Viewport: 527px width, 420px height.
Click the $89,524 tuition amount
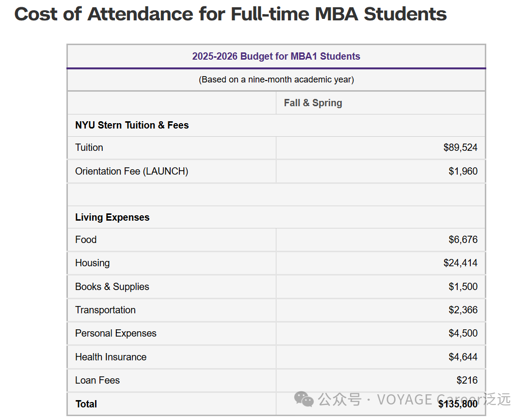point(460,147)
